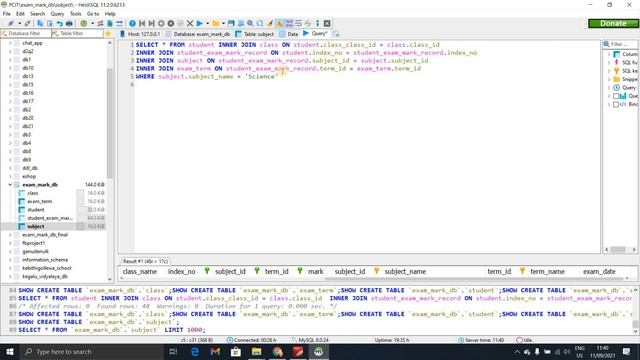Switch to the Host: 127.0.0.1 tab
640x360 pixels.
tap(140, 34)
